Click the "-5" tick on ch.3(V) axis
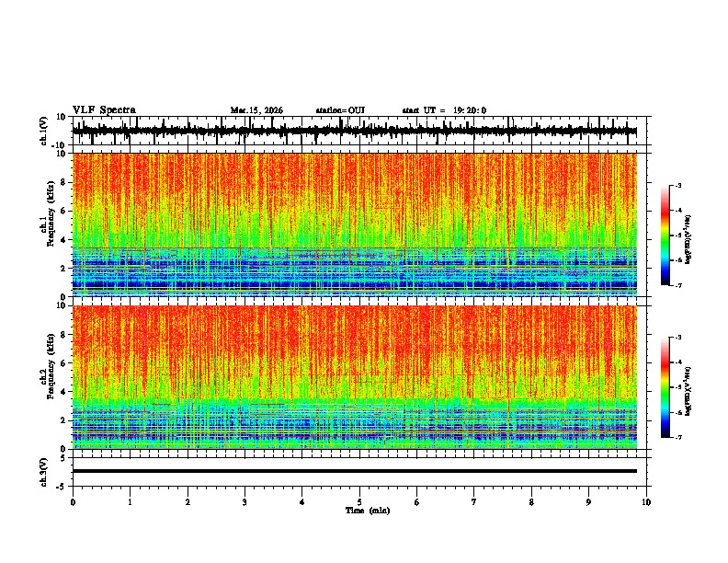Screen dimensions: 728x563 [62, 487]
